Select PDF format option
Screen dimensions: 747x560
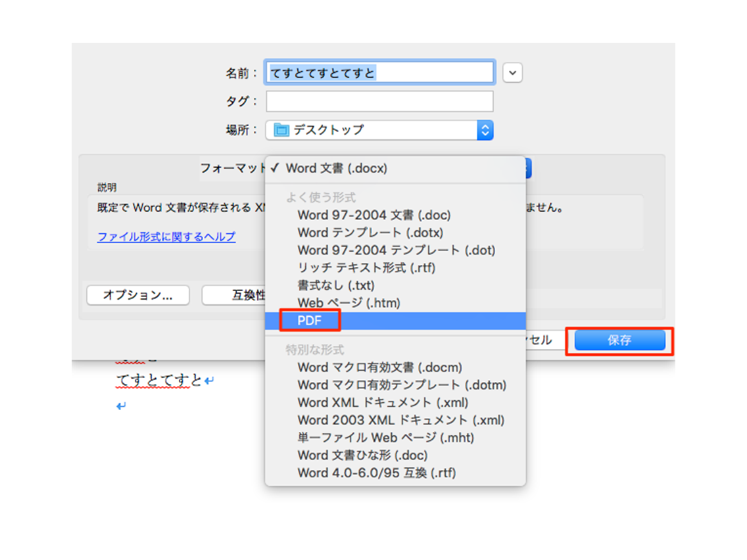point(395,321)
